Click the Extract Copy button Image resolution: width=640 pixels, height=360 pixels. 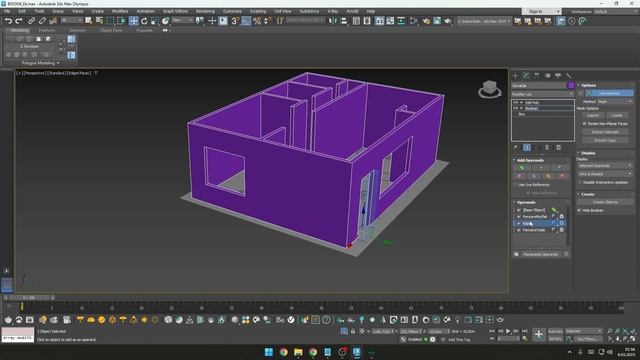coord(605,140)
